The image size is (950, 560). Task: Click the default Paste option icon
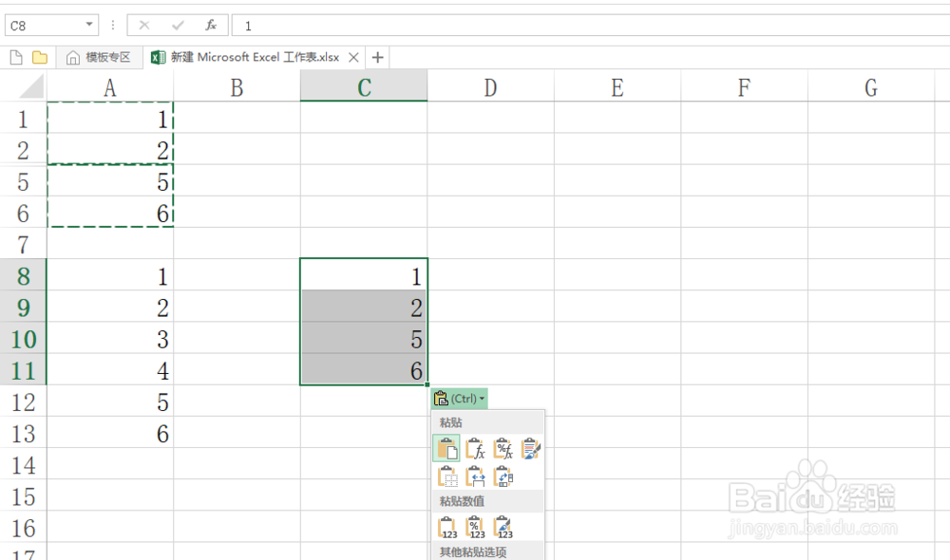447,449
